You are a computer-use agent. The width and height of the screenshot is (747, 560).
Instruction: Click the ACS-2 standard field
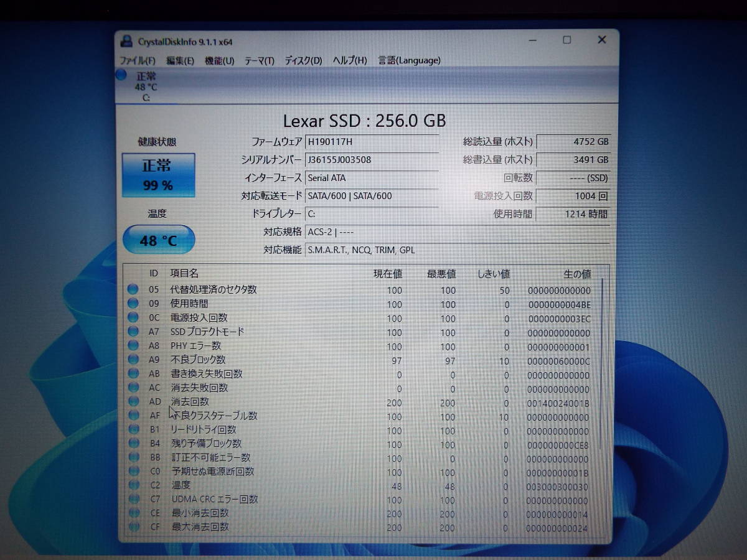(x=458, y=232)
